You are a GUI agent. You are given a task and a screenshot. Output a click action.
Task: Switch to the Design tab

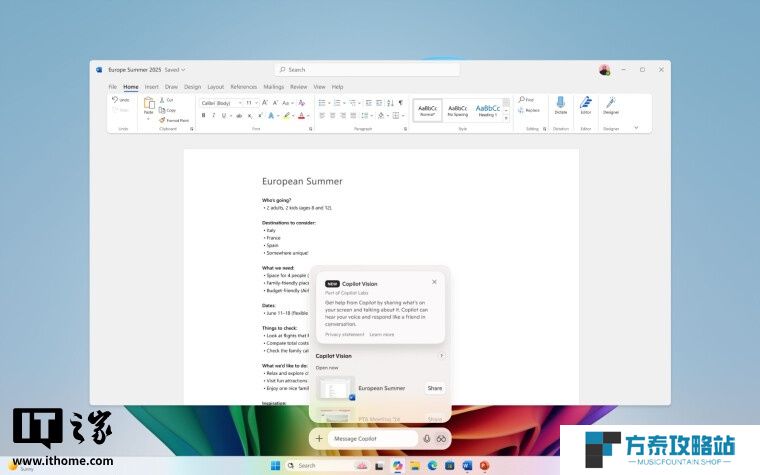click(192, 87)
